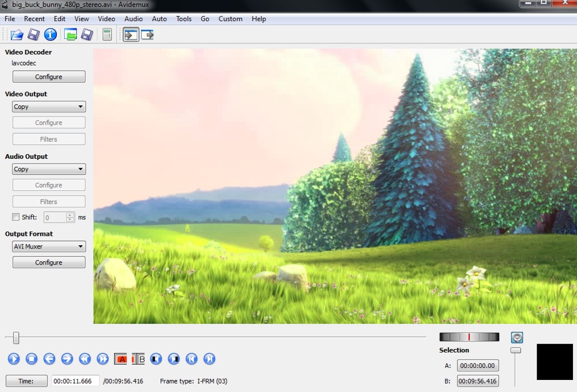Click the total duration '/00:09:56.416' text
The image size is (577, 392).
point(123,381)
